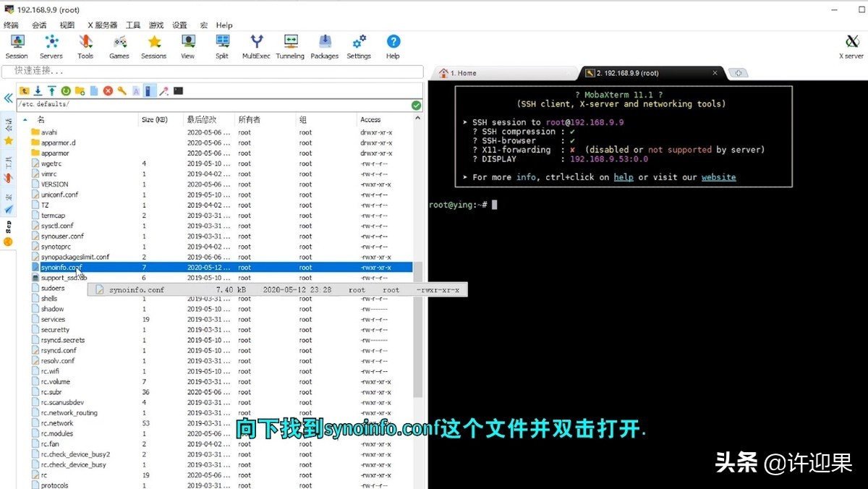Create a new directory via folder-plus icon
Viewport: 868px width, 489px height.
(x=80, y=91)
